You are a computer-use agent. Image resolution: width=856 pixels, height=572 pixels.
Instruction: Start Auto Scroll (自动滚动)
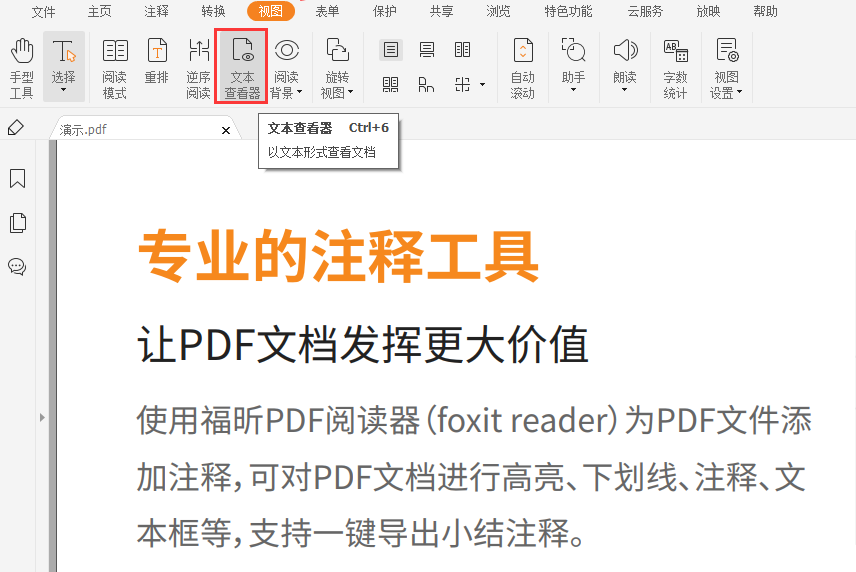522,68
